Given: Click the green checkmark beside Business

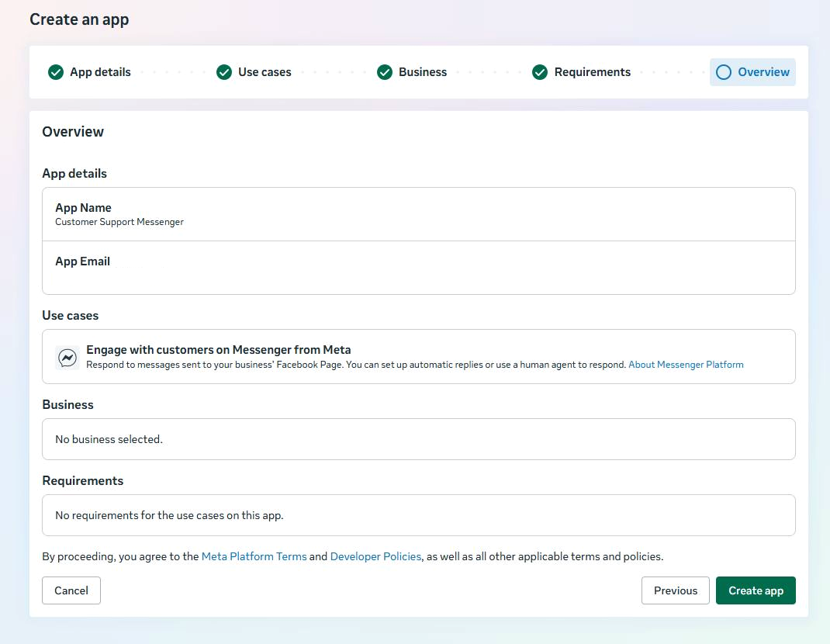Looking at the screenshot, I should tap(384, 72).
